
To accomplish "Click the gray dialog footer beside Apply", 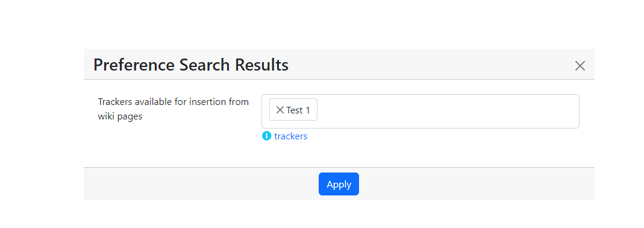I will click(x=477, y=184).
